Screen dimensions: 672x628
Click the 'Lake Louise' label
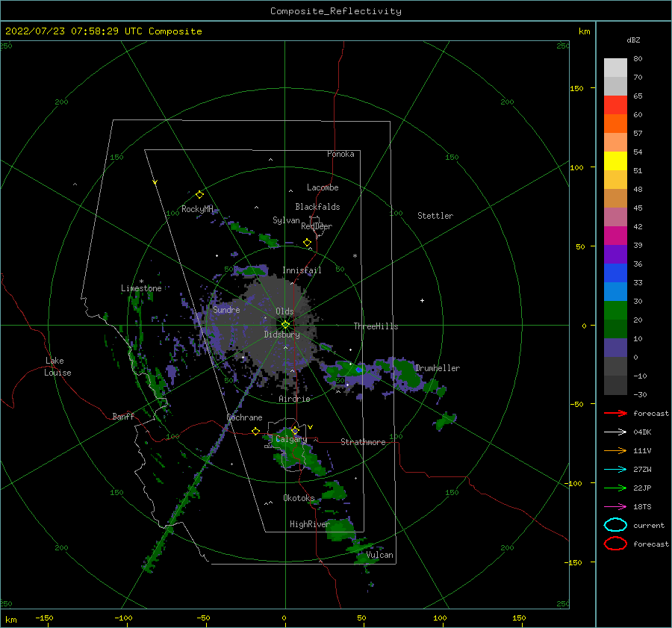(x=57, y=367)
